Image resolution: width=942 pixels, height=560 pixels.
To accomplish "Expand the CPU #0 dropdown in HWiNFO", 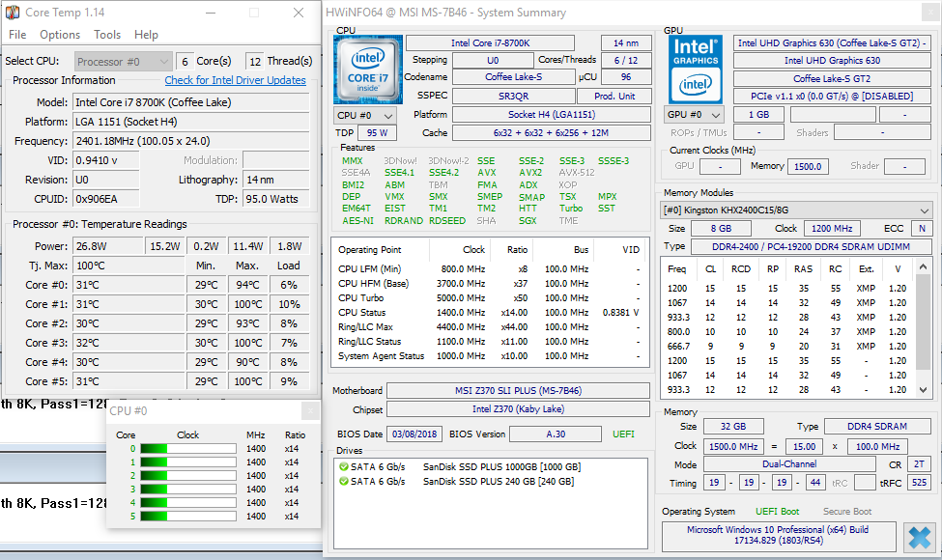I will coord(364,115).
